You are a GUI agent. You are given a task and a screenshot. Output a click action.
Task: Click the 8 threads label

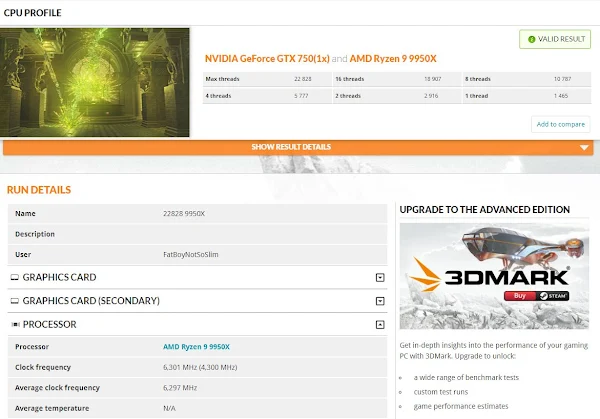(478, 79)
